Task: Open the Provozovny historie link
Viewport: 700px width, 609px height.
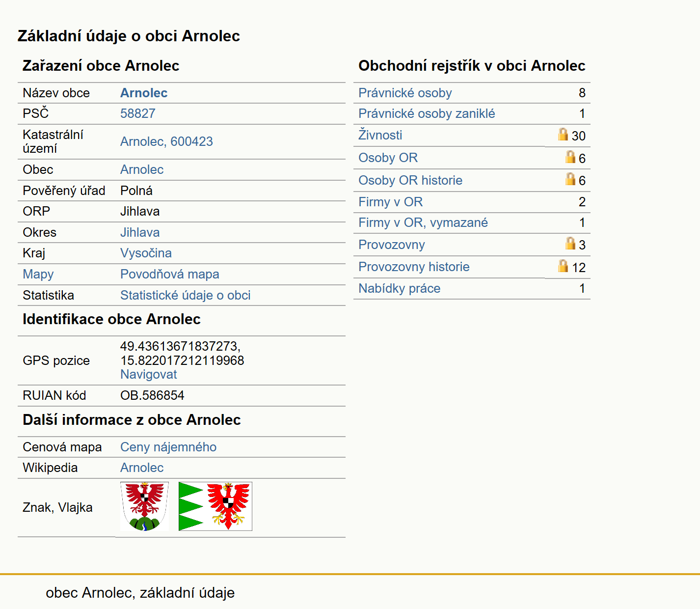Action: tap(414, 267)
